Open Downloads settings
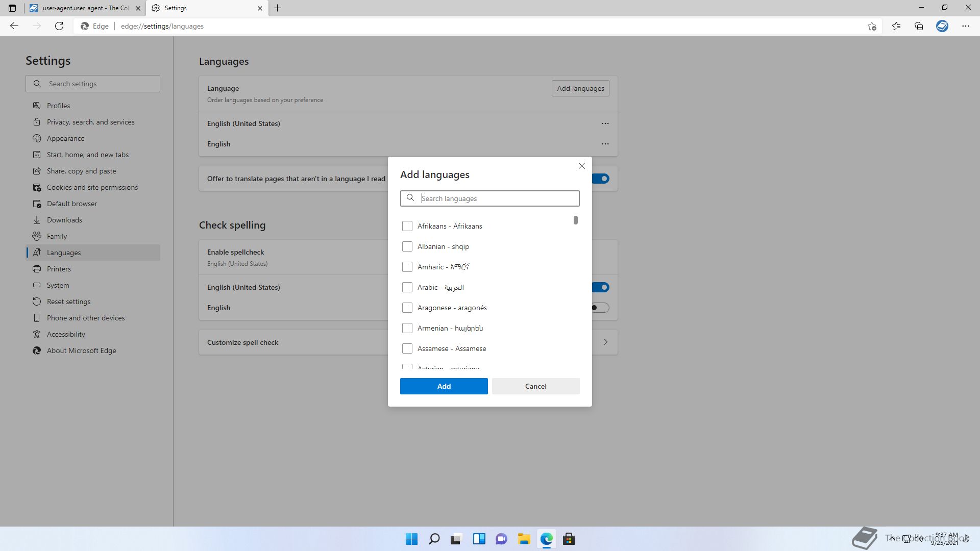Viewport: 980px width, 551px height. (x=93, y=220)
